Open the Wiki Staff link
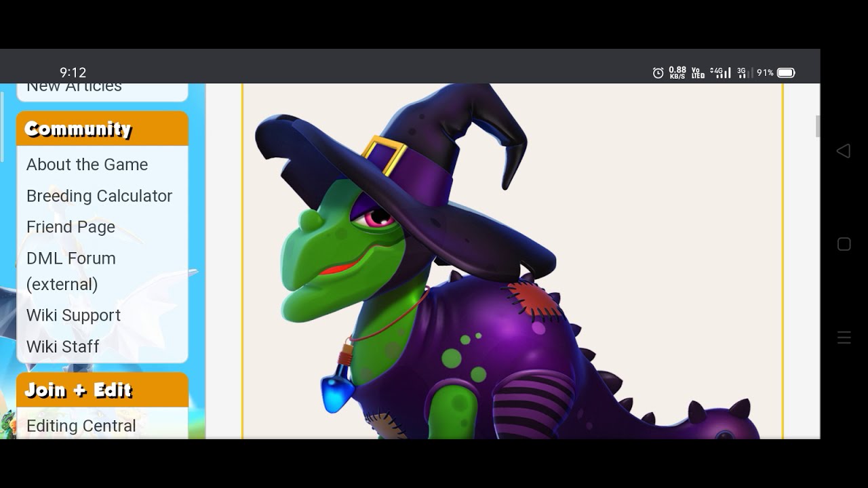868x488 pixels. [x=62, y=346]
